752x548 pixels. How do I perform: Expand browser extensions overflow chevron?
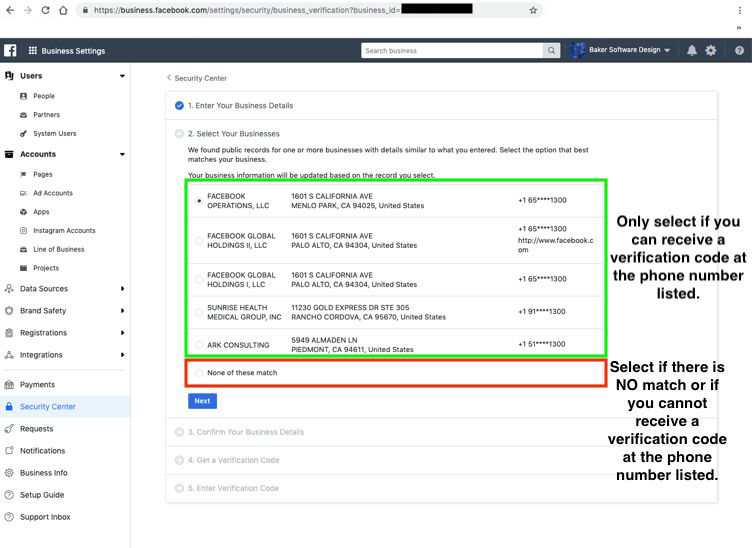point(739,28)
